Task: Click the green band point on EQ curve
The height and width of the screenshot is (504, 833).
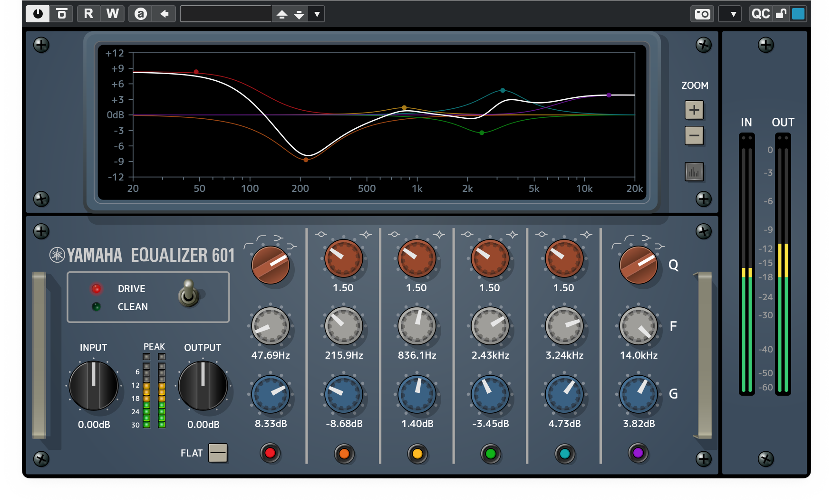Action: pyautogui.click(x=482, y=133)
